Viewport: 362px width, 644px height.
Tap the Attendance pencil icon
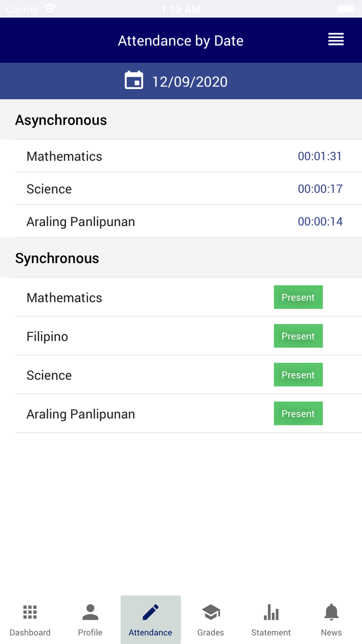(x=150, y=612)
